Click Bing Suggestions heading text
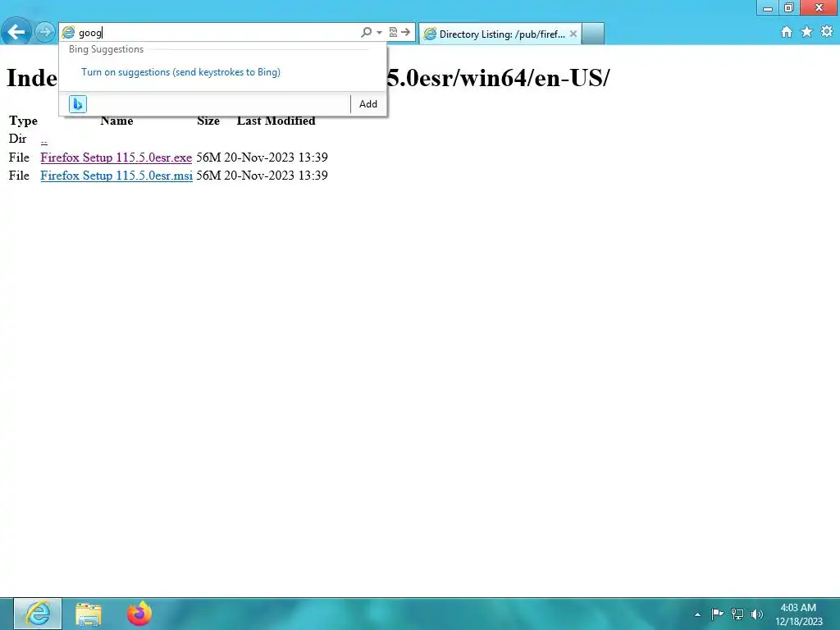 tap(106, 49)
